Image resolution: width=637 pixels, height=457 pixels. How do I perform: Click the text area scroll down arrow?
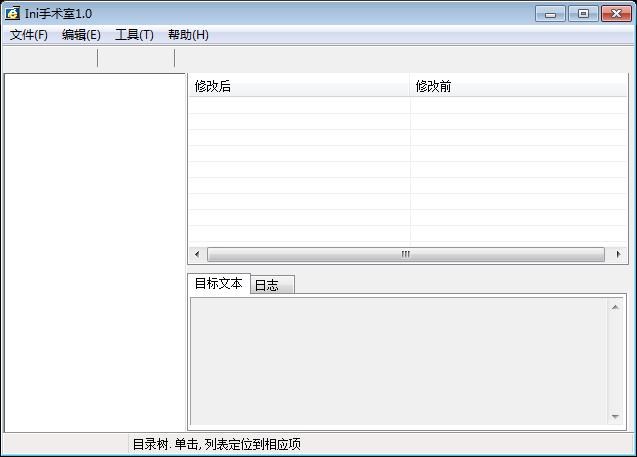615,417
